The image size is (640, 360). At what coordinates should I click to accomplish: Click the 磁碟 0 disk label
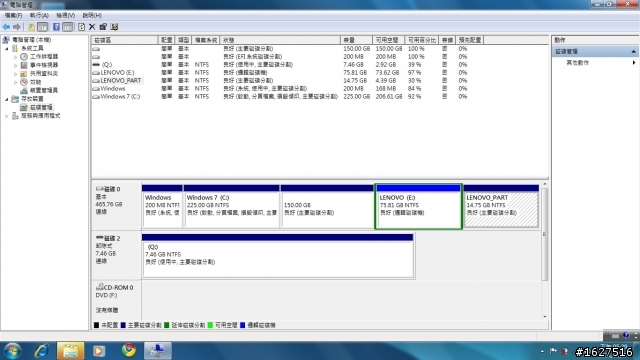pyautogui.click(x=116, y=206)
